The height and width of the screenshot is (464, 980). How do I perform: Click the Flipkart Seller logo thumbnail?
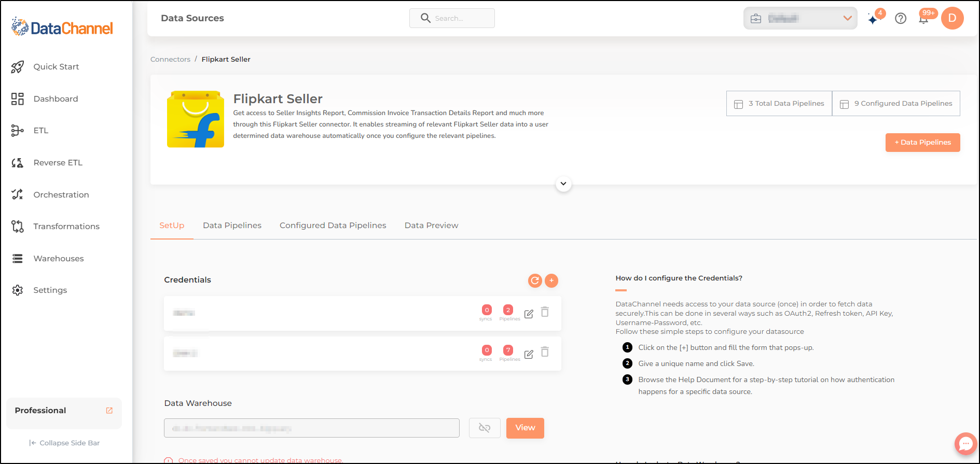click(196, 120)
